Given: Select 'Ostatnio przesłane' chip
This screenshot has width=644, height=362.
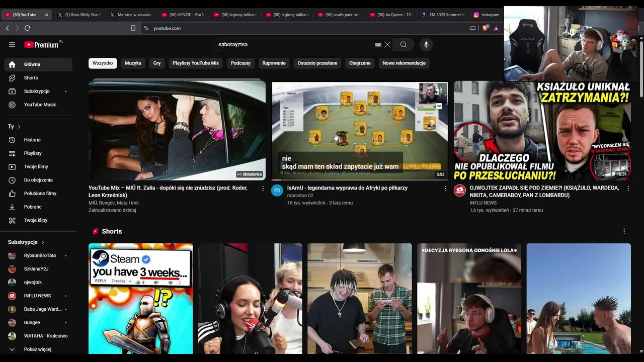Looking at the screenshot, I should [x=317, y=63].
